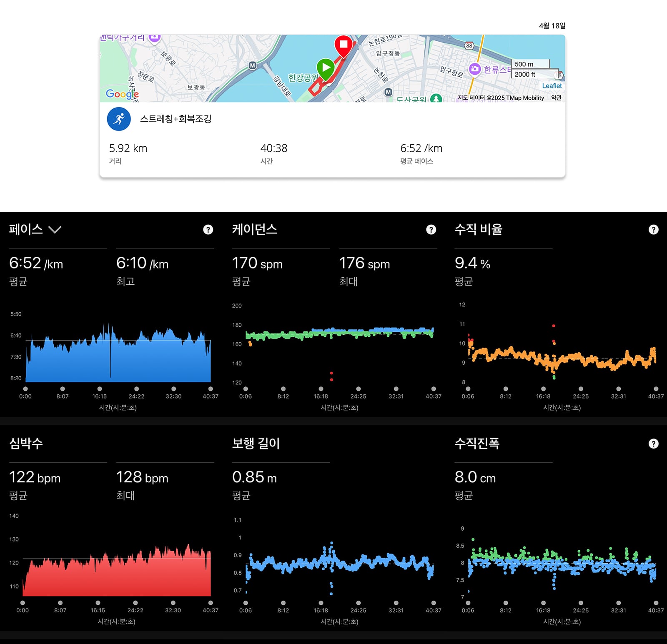Viewport: 667px width, 644px height.
Task: Select the 24:25 marker on the cadence chart
Action: pos(359,389)
